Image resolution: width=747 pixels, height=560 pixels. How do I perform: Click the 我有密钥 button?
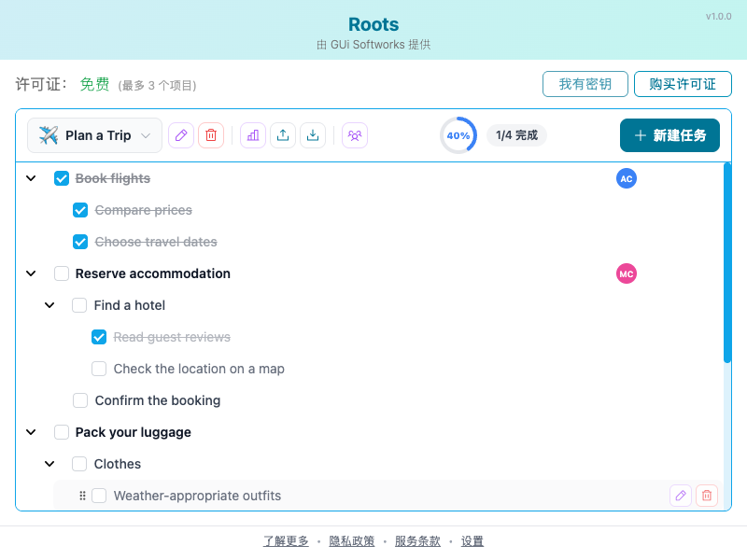[585, 84]
